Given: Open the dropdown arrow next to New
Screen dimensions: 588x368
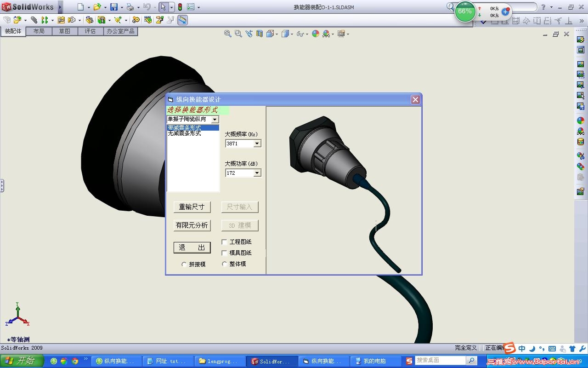Looking at the screenshot, I should (88, 7).
